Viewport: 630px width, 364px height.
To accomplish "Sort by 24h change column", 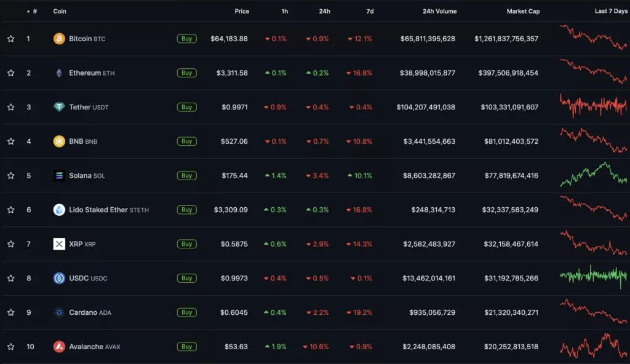I will click(x=325, y=11).
